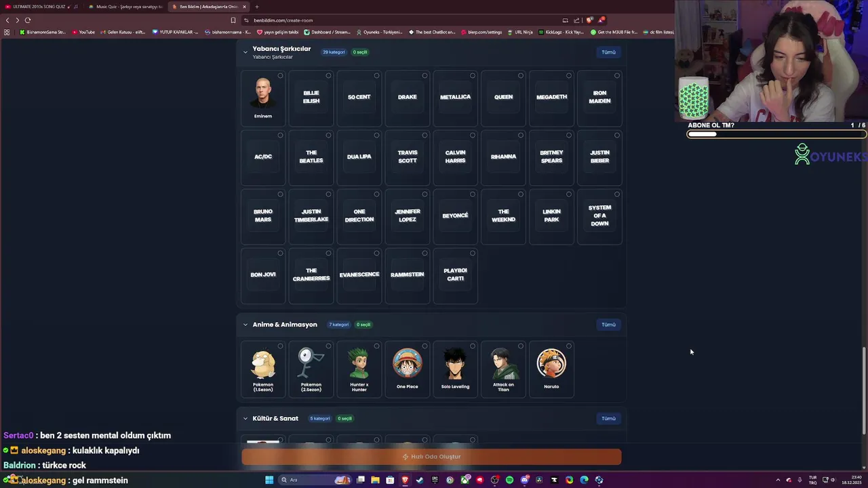
Task: Choose the Attack on Titan category icon
Action: click(503, 364)
